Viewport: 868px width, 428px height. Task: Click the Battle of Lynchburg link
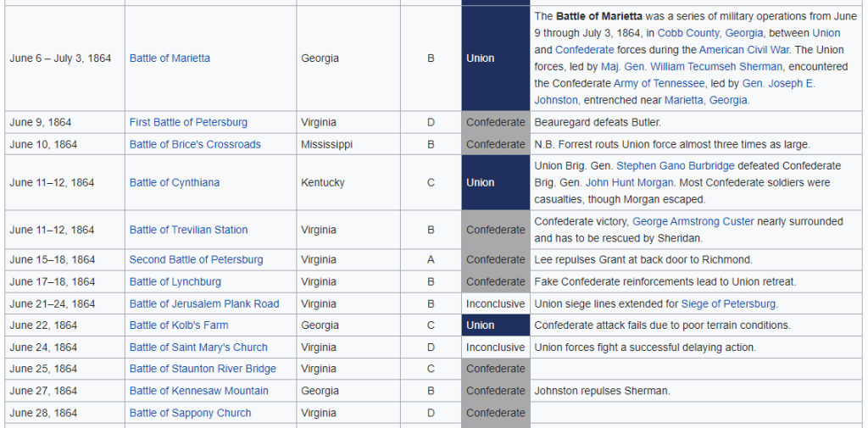175,281
